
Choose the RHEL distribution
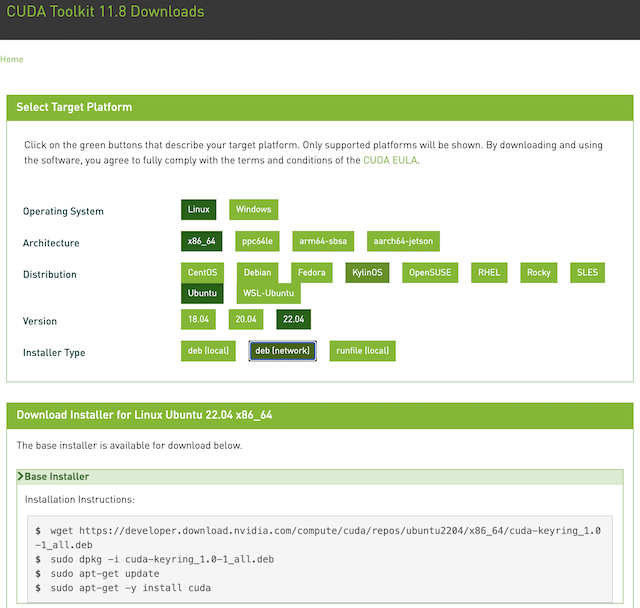coord(488,273)
